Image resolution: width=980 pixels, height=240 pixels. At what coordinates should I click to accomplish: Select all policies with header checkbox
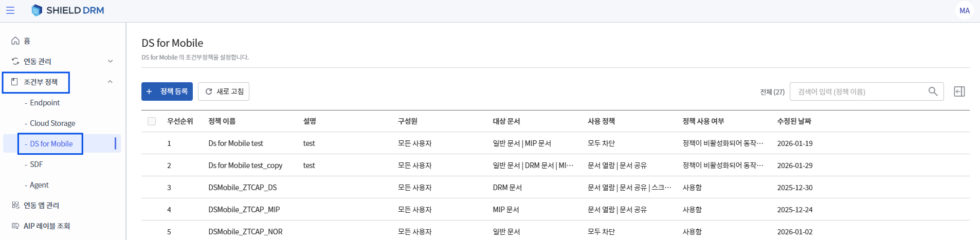pos(152,121)
